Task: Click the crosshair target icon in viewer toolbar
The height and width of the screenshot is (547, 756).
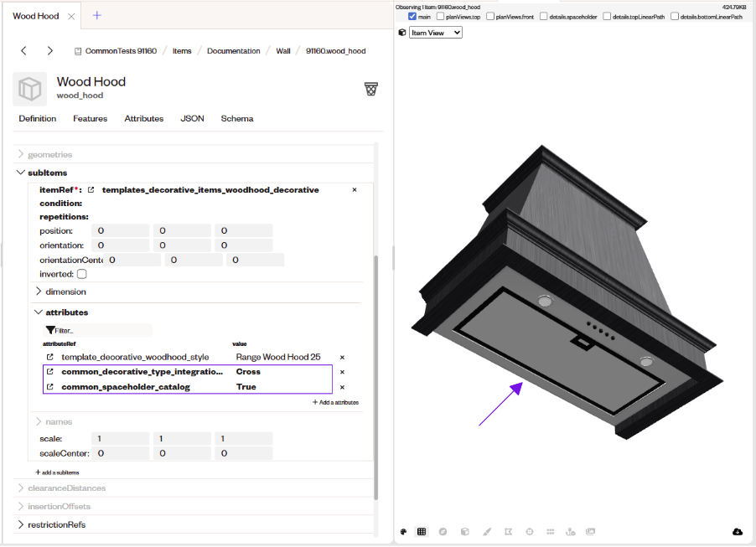Action: pos(530,532)
